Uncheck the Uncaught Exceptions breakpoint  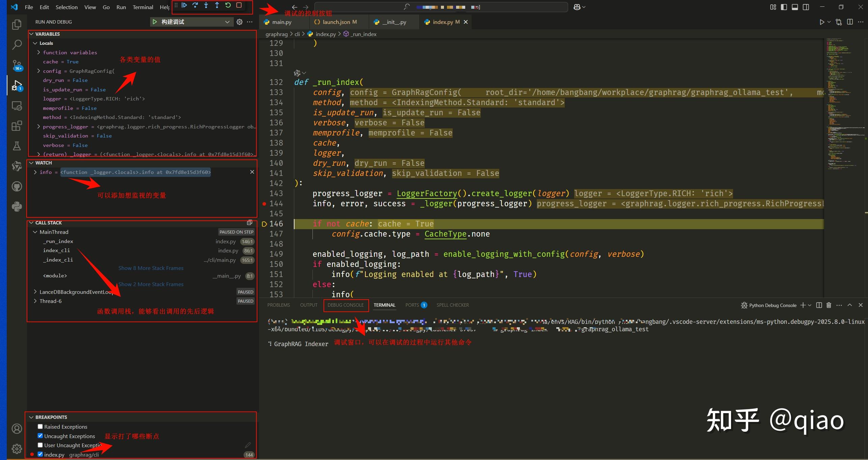[40, 435]
